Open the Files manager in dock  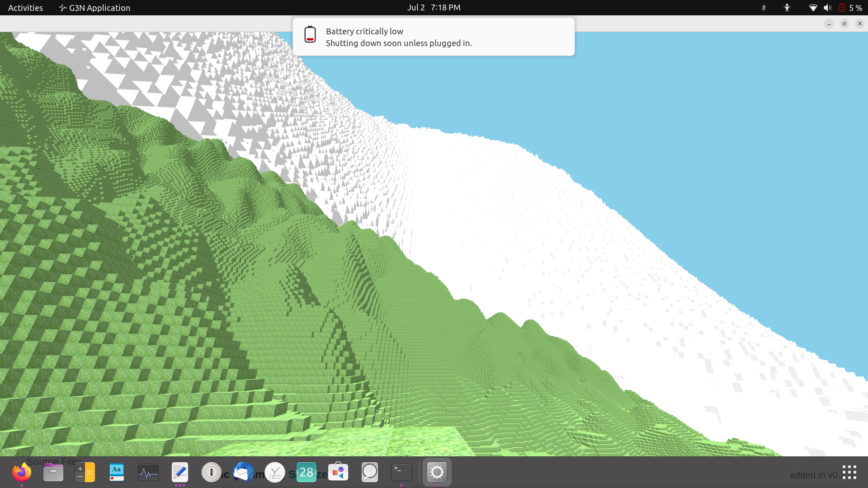pos(53,473)
